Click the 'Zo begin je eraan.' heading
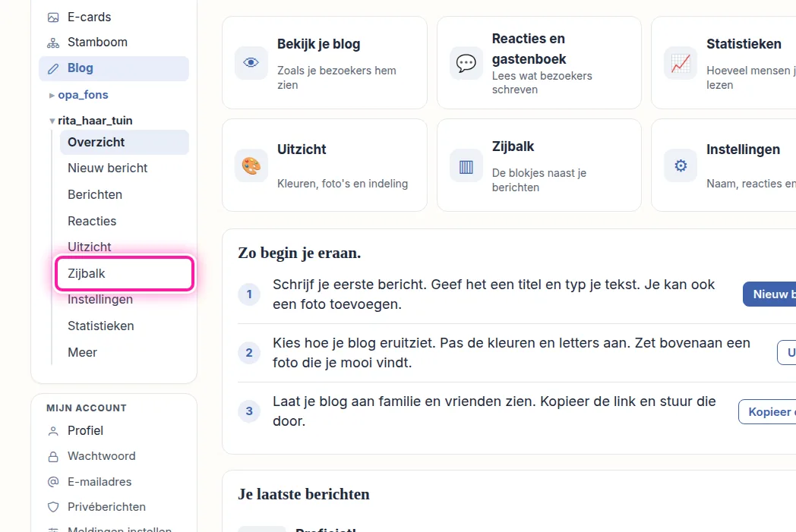The width and height of the screenshot is (796, 532). click(299, 253)
